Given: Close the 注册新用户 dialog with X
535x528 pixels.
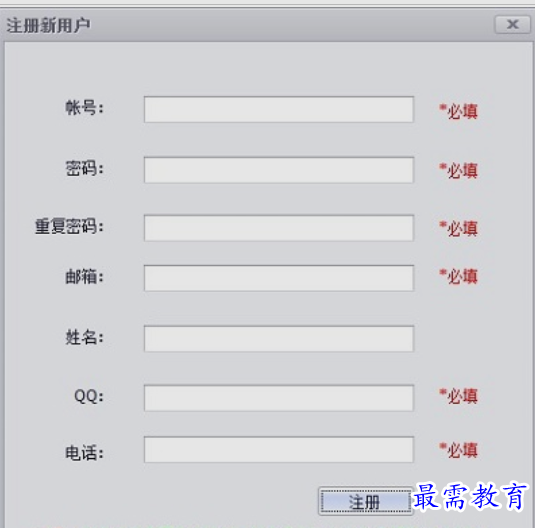Looking at the screenshot, I should pos(512,25).
